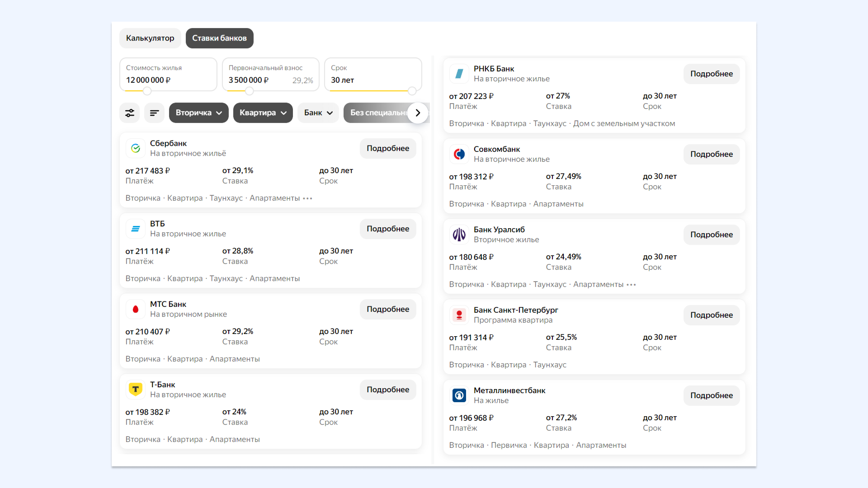Open Подробнее for Т-Банк
This screenshot has height=488, width=868.
(388, 390)
